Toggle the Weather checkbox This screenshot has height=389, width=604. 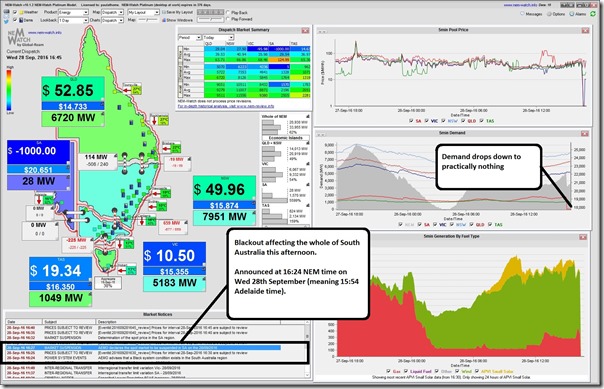[x=15, y=12]
